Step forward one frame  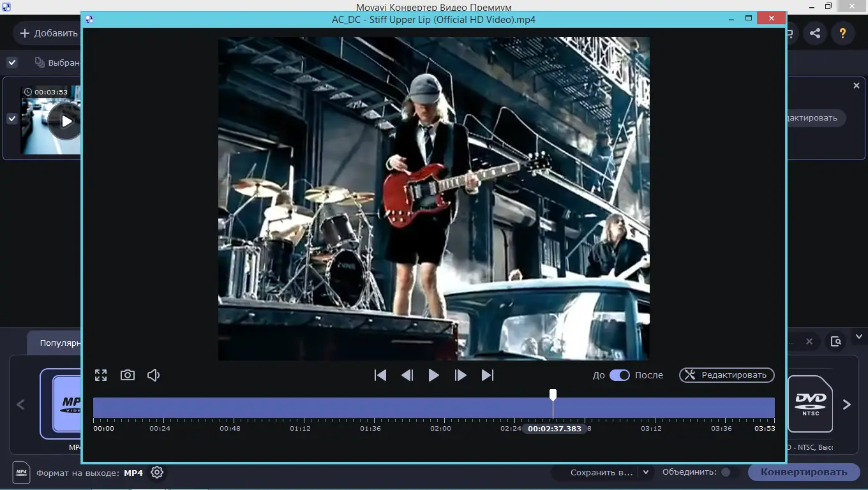460,375
